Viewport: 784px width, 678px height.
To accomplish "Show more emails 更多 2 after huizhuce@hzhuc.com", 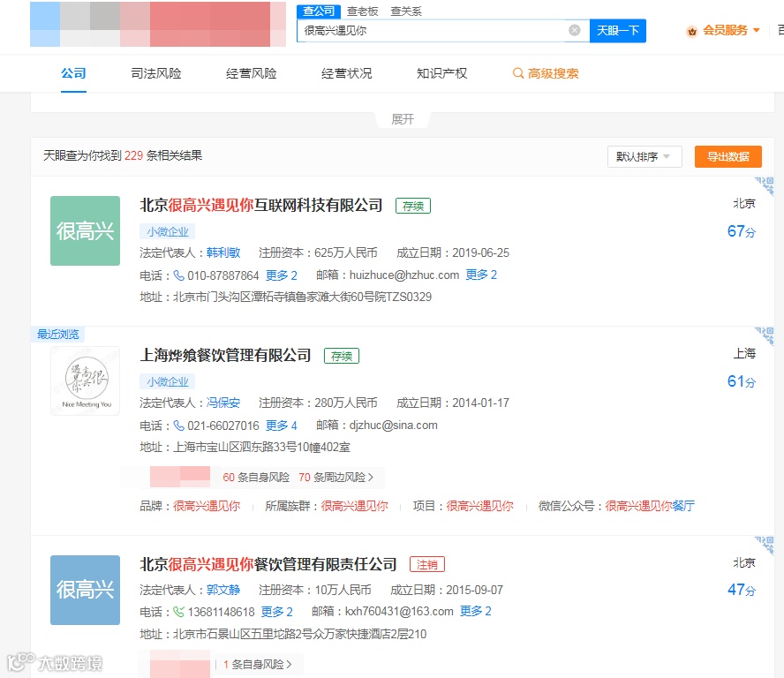I will [x=481, y=275].
